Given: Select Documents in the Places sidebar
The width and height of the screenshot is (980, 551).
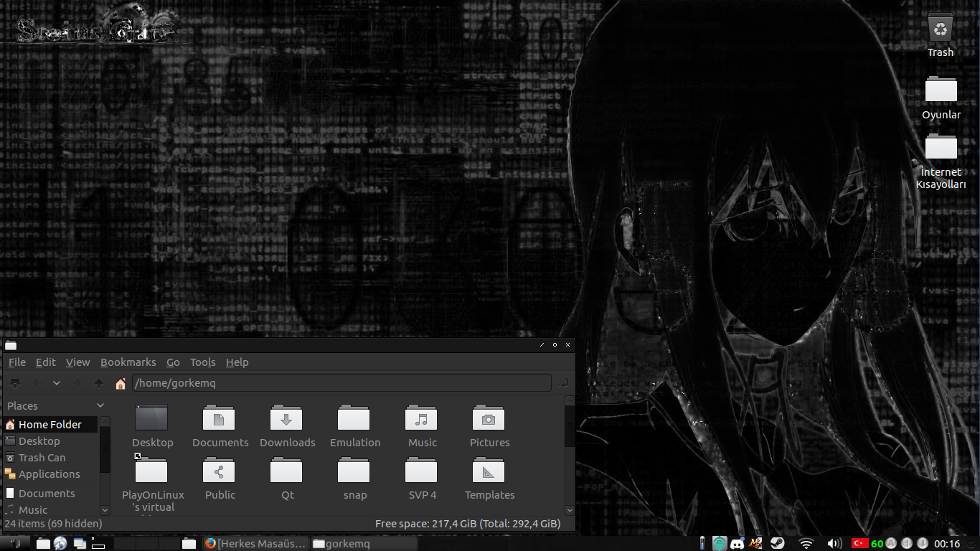Looking at the screenshot, I should [x=50, y=494].
